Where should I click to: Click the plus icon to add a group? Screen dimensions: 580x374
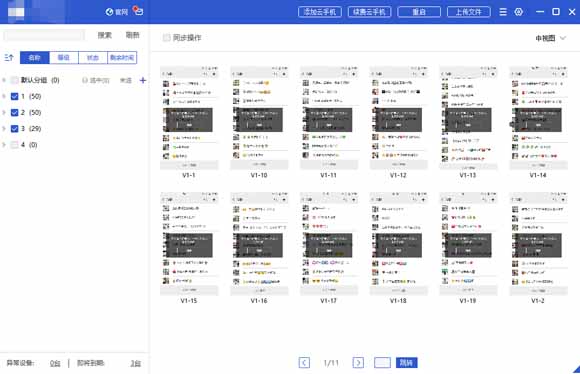143,80
